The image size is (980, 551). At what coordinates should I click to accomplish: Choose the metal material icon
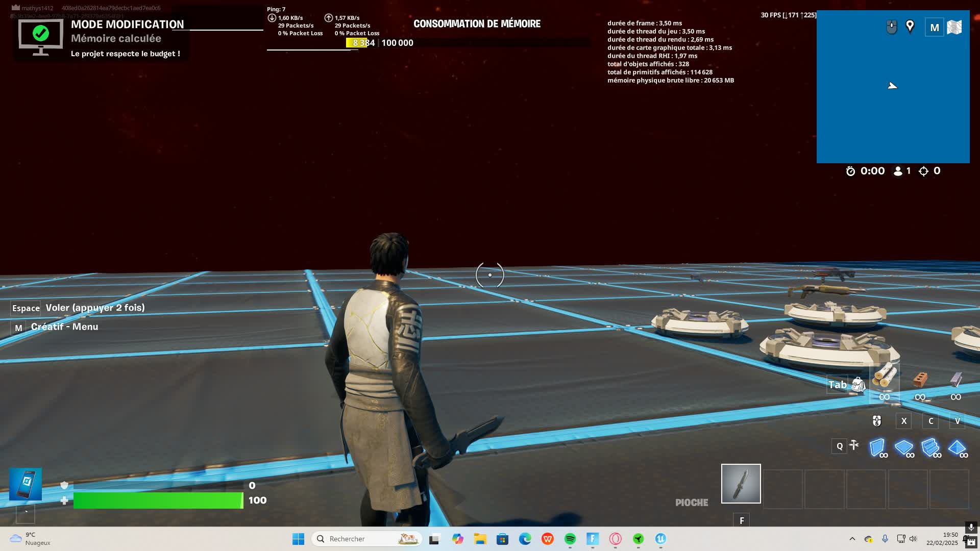pos(956,379)
